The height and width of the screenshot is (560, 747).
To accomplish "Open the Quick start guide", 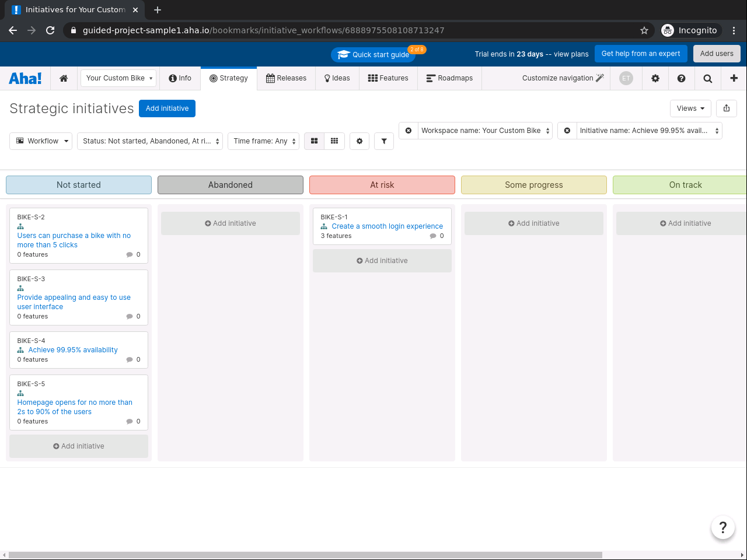I will pos(373,54).
